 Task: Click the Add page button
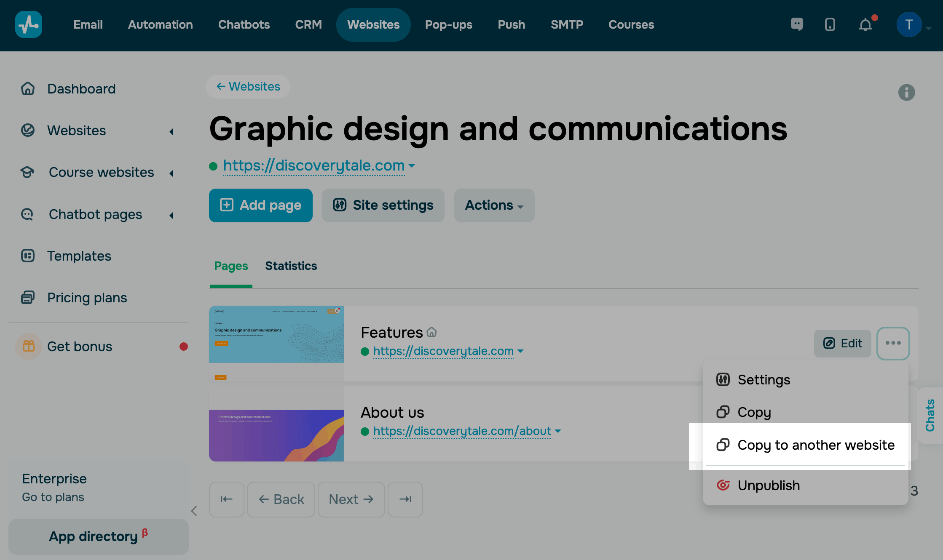[260, 205]
